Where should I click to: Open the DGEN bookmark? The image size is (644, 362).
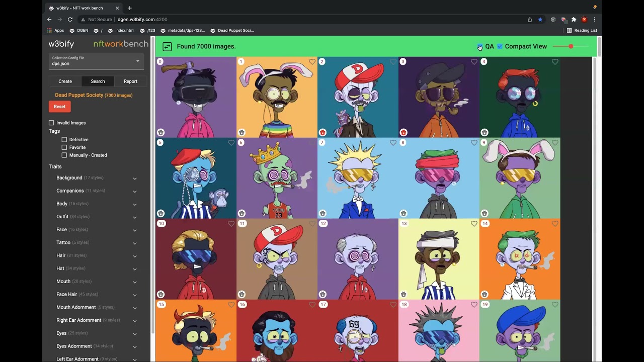tap(79, 31)
